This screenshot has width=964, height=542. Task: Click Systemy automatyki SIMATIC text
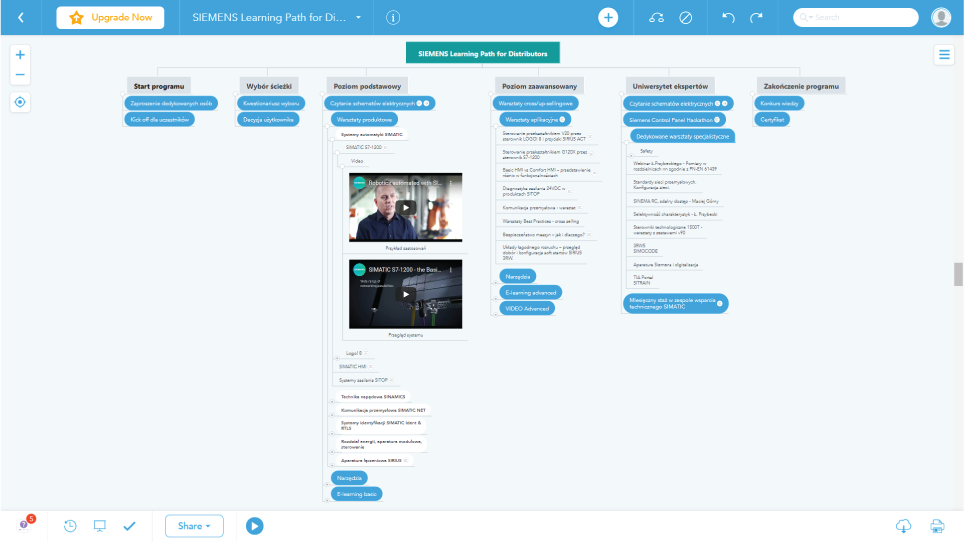pyautogui.click(x=372, y=134)
